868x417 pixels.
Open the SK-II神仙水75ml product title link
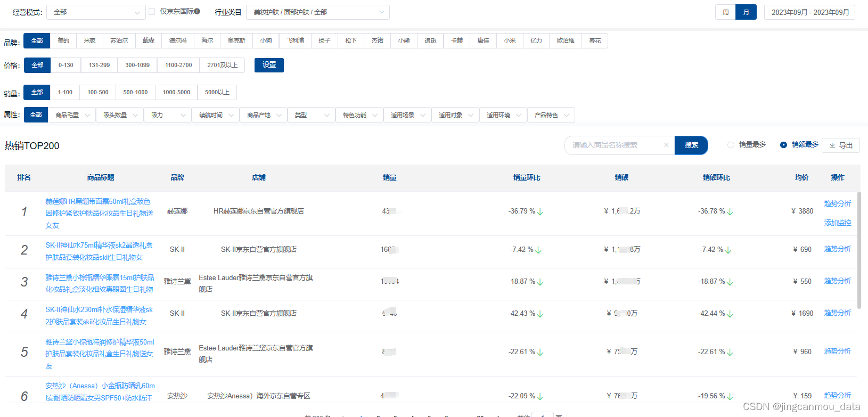click(99, 251)
